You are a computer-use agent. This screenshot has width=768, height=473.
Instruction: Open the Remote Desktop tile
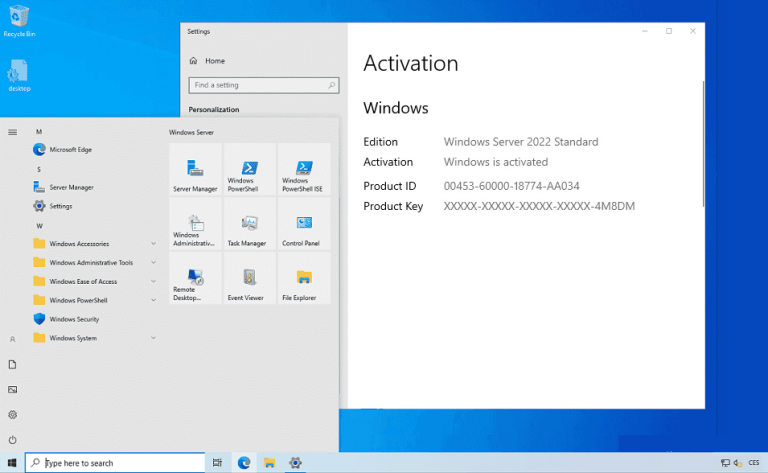click(x=195, y=278)
